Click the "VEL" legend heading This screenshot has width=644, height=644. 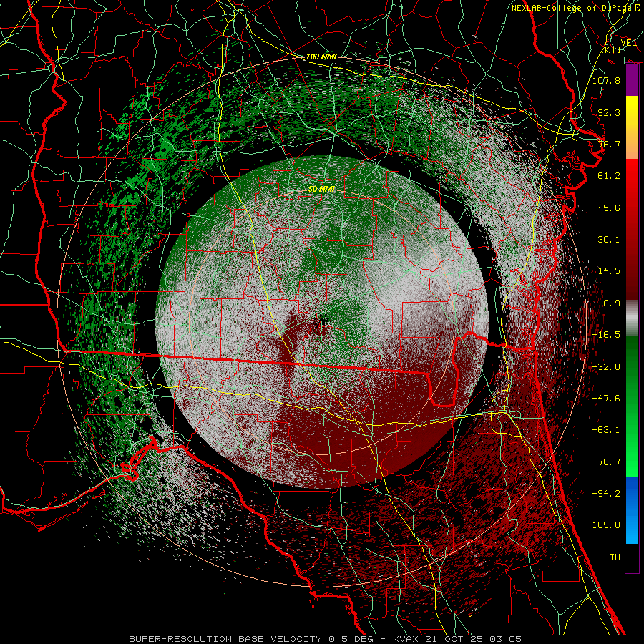628,43
